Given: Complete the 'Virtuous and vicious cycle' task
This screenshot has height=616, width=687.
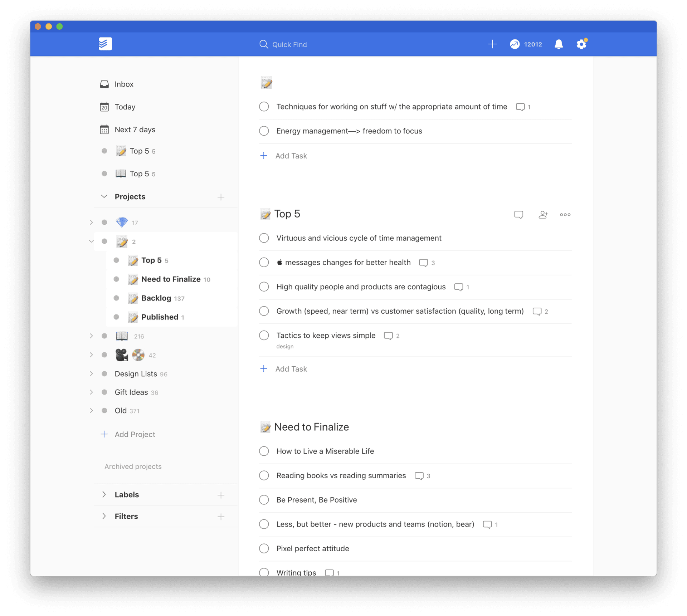Looking at the screenshot, I should click(264, 238).
